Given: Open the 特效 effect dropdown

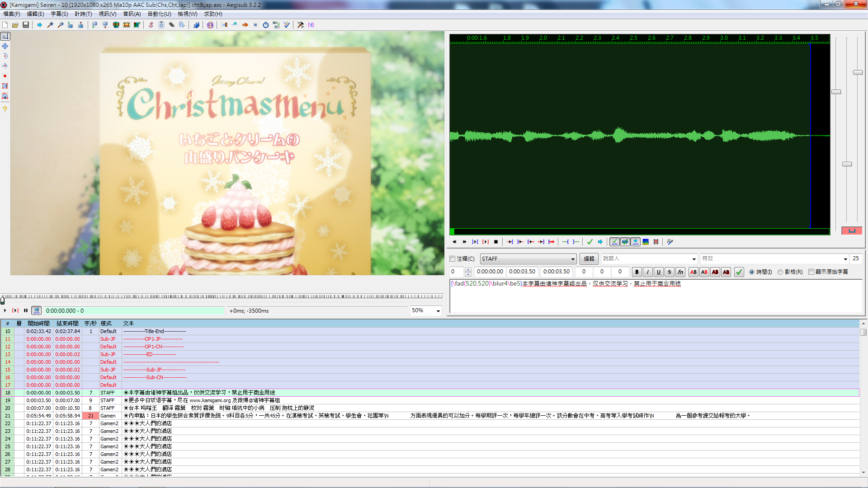Looking at the screenshot, I should coord(845,259).
